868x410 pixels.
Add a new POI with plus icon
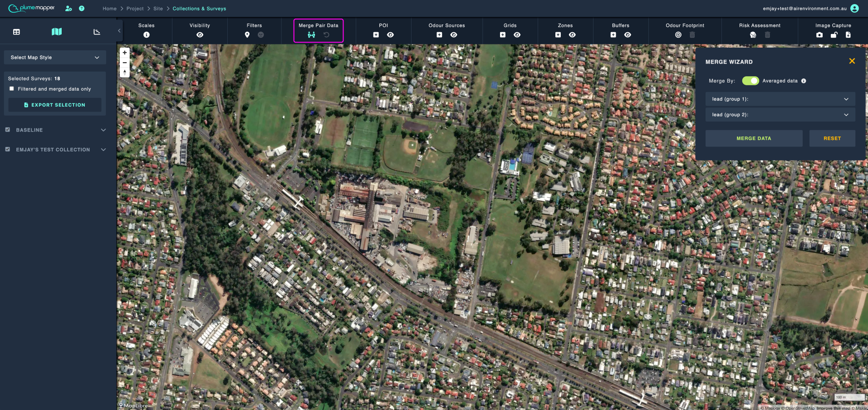(376, 35)
